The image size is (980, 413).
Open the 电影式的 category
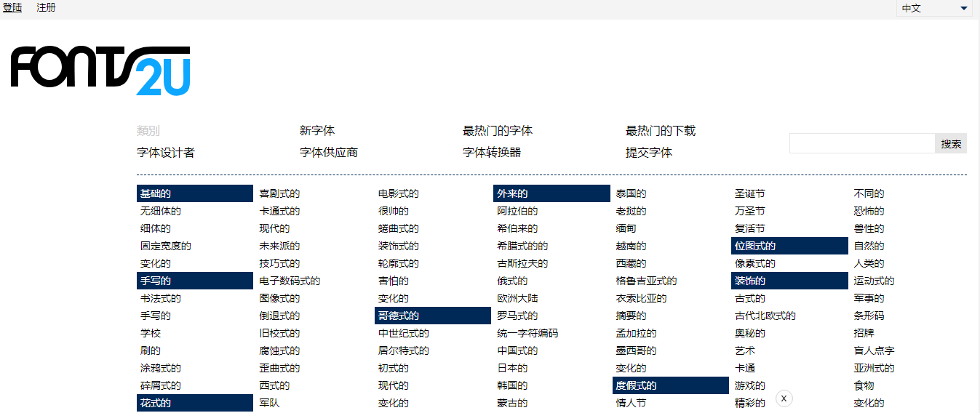coord(399,193)
